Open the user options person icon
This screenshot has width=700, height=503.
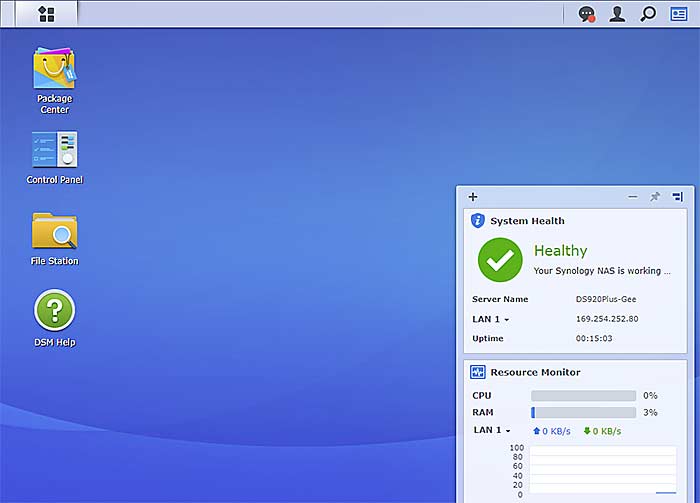click(617, 14)
